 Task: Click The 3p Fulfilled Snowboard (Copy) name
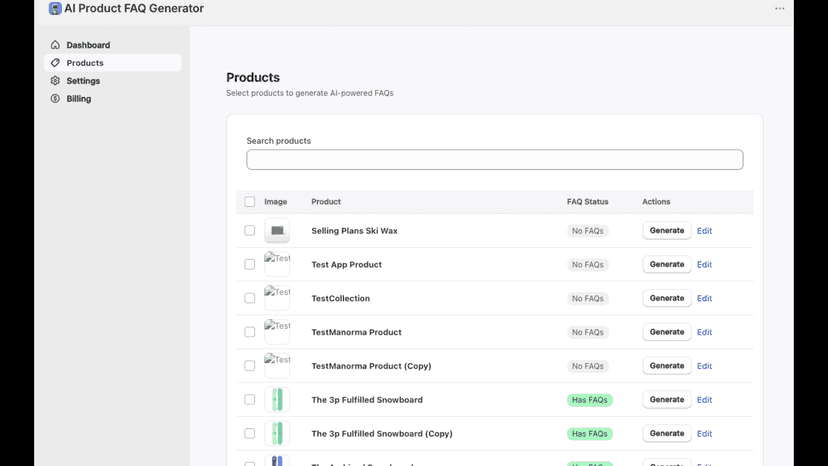click(382, 434)
